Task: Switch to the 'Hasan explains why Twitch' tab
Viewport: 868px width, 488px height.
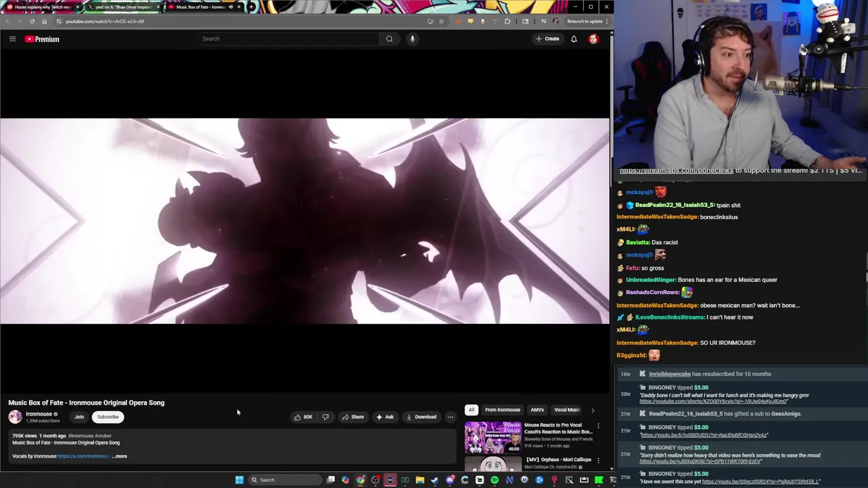Action: (x=42, y=7)
